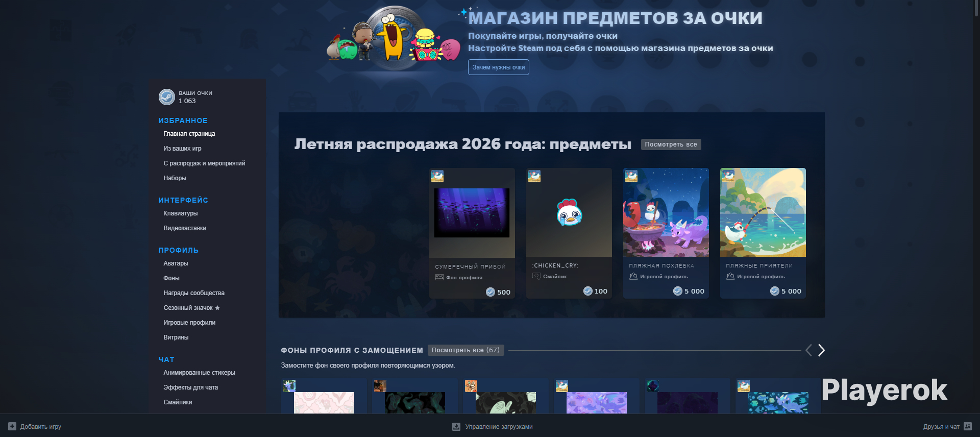Click the game profile icon under "Пляжная похлёбка"
This screenshot has width=980, height=437.
[633, 276]
